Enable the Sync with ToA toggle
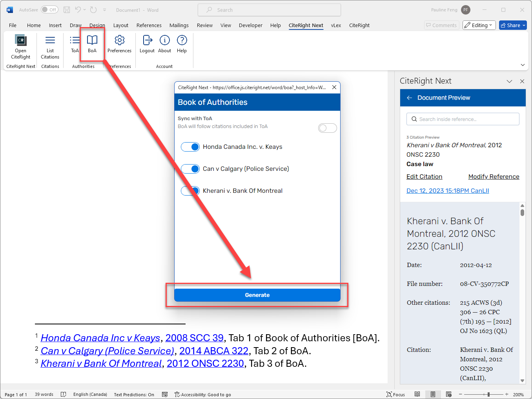 328,128
